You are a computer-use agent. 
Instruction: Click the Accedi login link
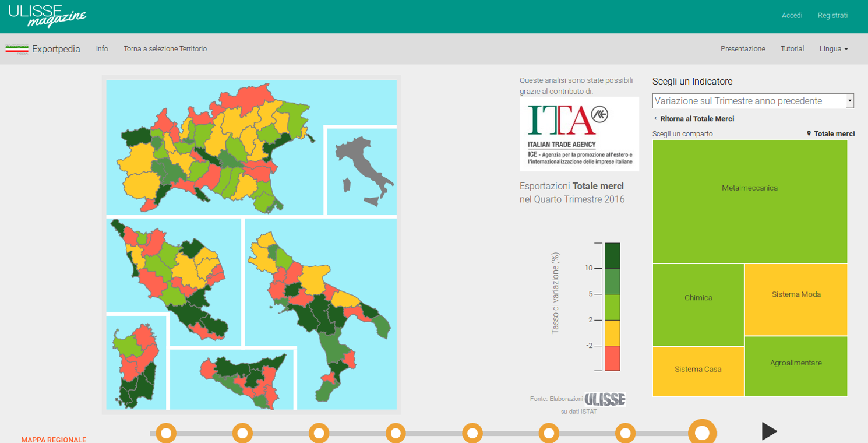792,16
